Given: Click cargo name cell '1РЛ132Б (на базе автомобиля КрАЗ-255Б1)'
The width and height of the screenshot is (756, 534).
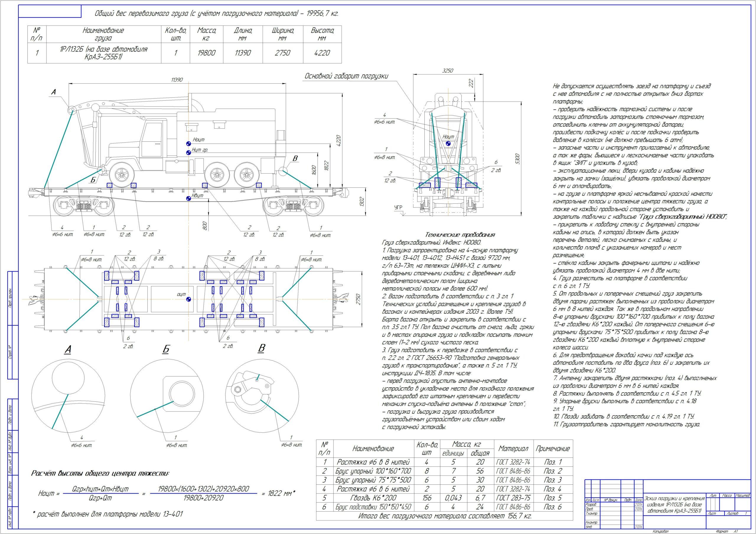Looking at the screenshot, I should [x=104, y=53].
